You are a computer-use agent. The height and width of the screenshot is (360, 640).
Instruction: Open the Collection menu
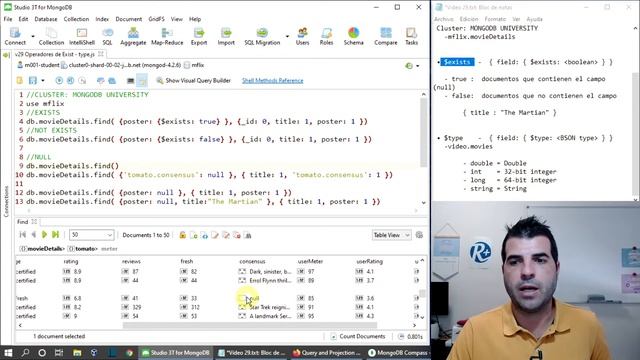76,19
